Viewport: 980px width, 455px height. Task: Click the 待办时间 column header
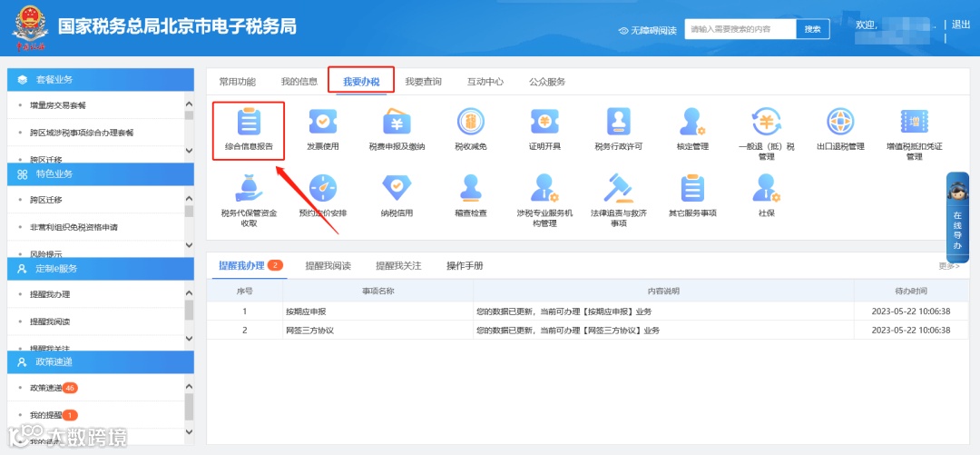[911, 291]
